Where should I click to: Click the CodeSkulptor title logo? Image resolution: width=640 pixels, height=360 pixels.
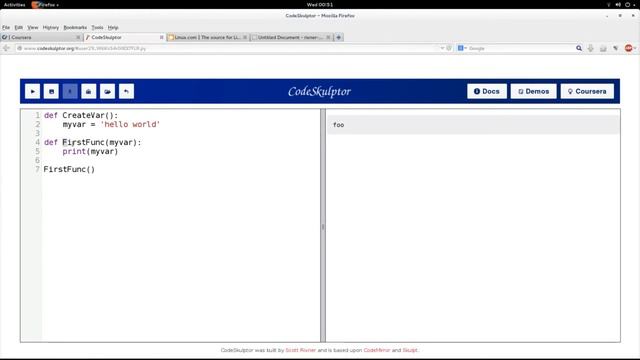tap(319, 91)
